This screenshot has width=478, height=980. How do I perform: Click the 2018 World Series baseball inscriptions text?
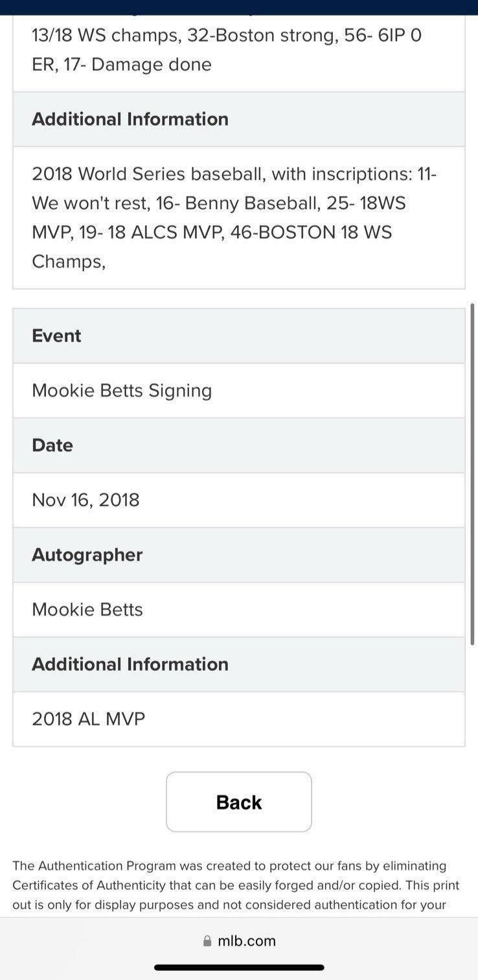234,217
